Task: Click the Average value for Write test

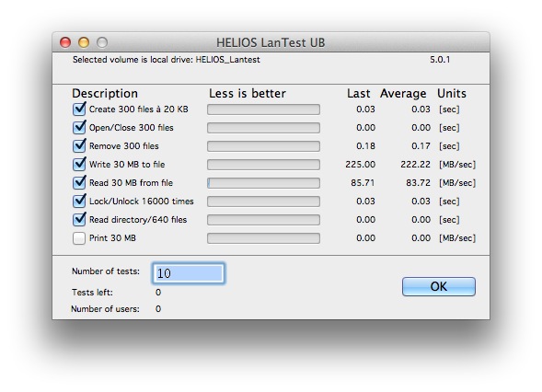Action: [x=416, y=165]
